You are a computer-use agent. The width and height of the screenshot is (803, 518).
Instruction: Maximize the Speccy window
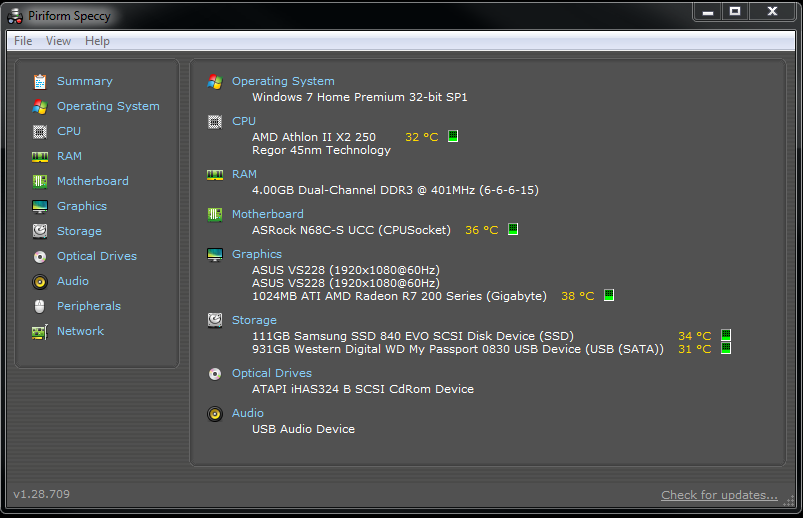point(735,11)
